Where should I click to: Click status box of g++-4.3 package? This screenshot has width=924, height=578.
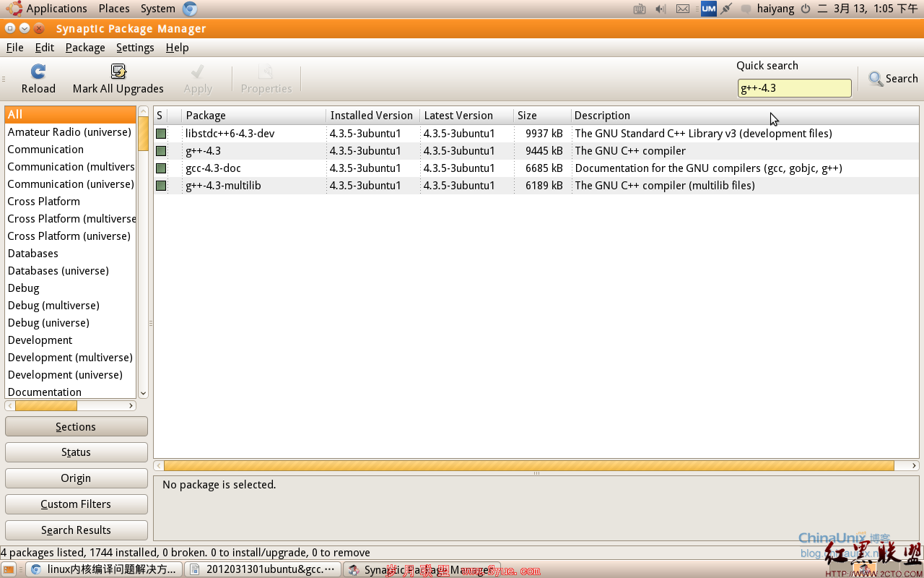pos(161,151)
